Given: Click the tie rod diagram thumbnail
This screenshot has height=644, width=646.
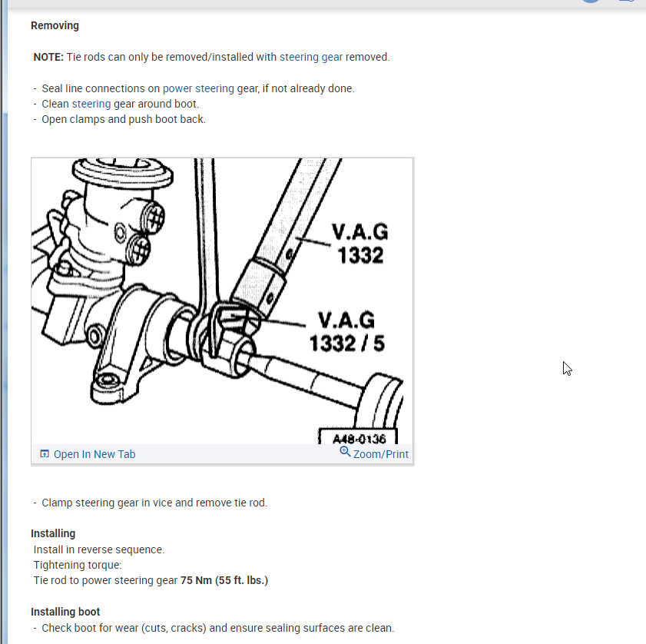Looking at the screenshot, I should pyautogui.click(x=222, y=300).
